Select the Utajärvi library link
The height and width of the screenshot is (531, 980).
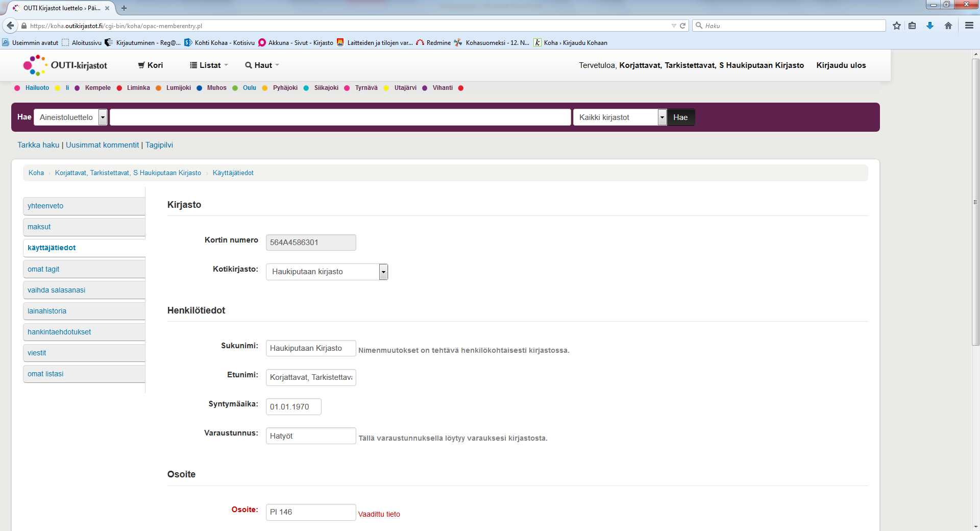pos(405,88)
